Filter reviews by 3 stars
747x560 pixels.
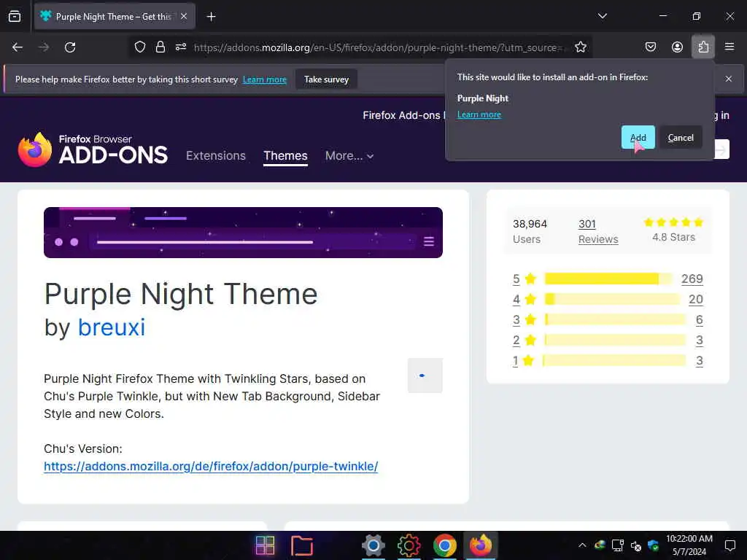click(x=524, y=319)
